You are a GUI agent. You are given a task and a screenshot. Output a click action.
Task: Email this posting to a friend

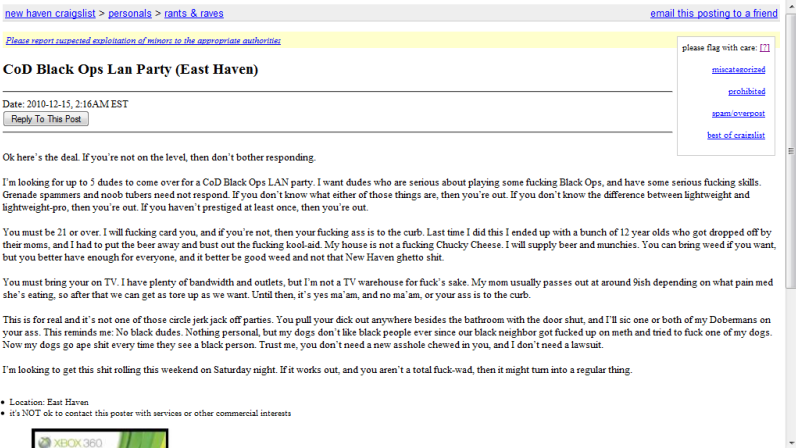[713, 13]
